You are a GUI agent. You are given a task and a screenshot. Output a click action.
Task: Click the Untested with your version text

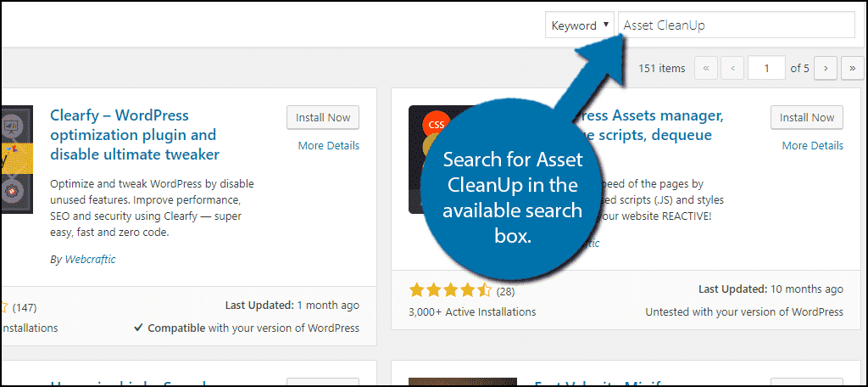(x=744, y=311)
